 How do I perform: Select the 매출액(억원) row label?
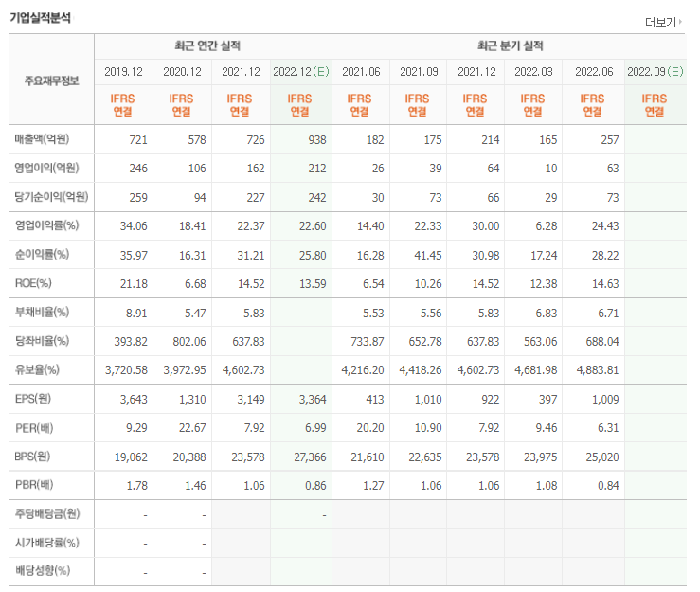[x=42, y=139]
